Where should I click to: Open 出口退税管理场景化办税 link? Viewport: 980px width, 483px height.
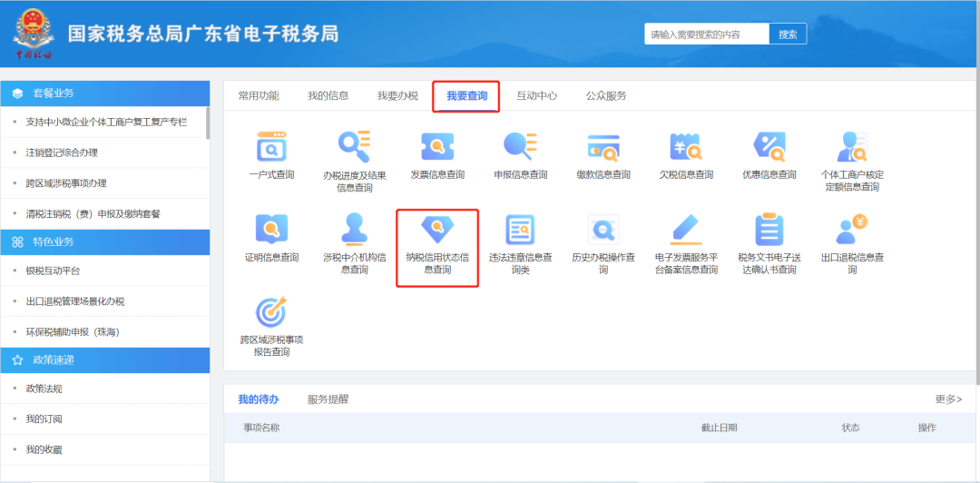tap(75, 301)
